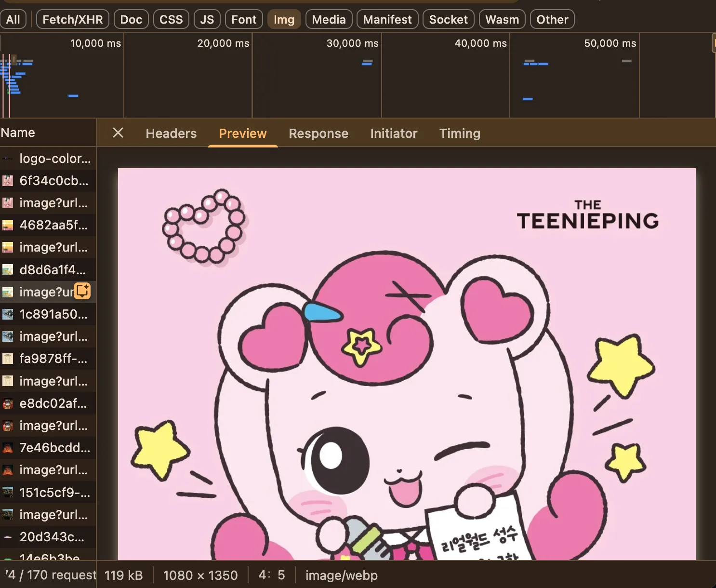Enable the Fetch/XHR filter
This screenshot has width=716, height=588.
point(73,19)
